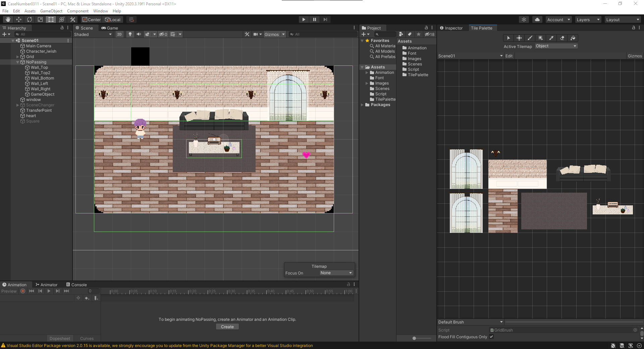Click the Create animation button

227,327
